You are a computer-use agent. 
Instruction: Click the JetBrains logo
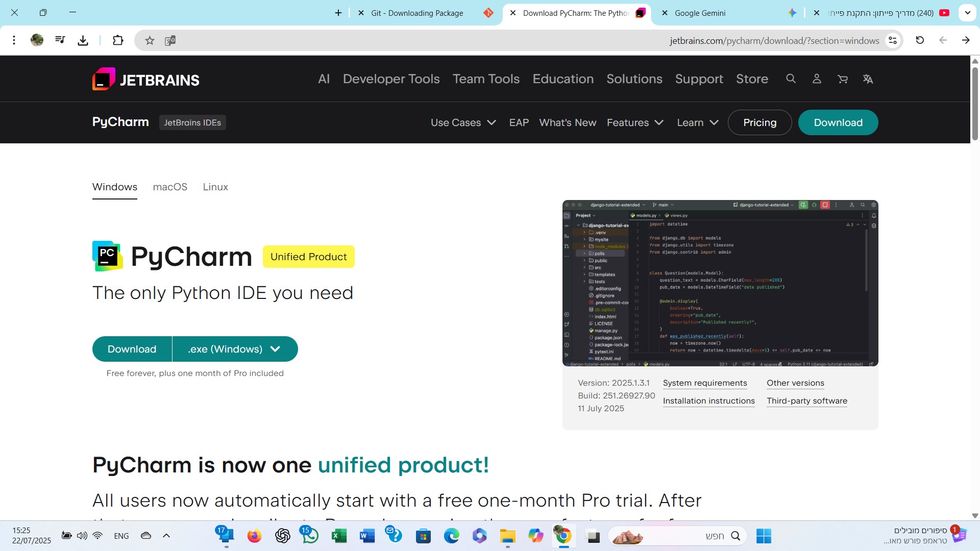(x=146, y=79)
